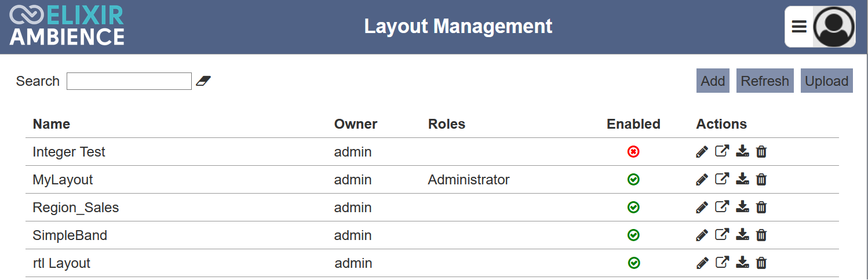Click the Add button

pyautogui.click(x=713, y=81)
